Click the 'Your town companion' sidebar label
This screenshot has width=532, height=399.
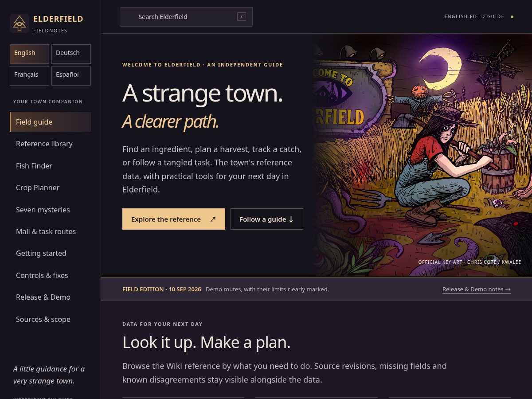pyautogui.click(x=48, y=102)
